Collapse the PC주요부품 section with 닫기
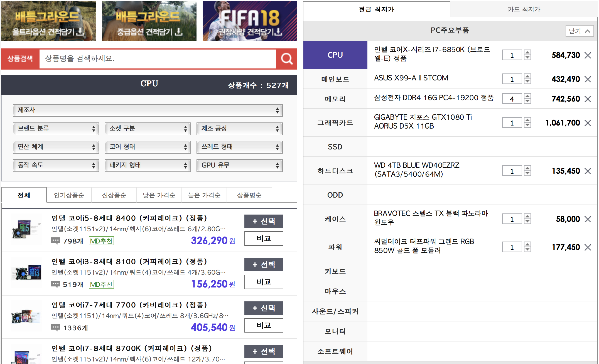This screenshot has width=599, height=364. point(580,31)
